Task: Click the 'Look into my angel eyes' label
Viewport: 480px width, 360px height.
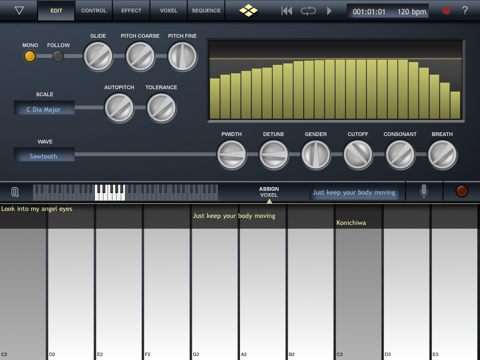Action: pos(37,209)
